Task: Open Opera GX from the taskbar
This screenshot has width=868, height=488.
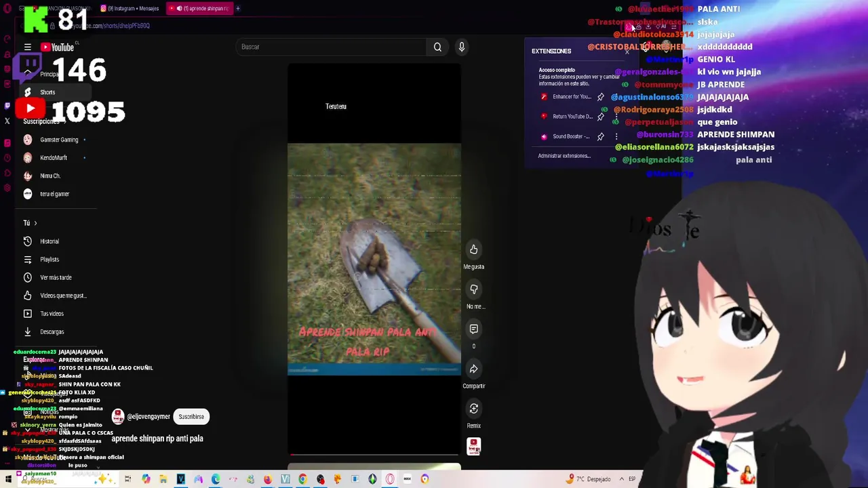Action: pos(390,479)
